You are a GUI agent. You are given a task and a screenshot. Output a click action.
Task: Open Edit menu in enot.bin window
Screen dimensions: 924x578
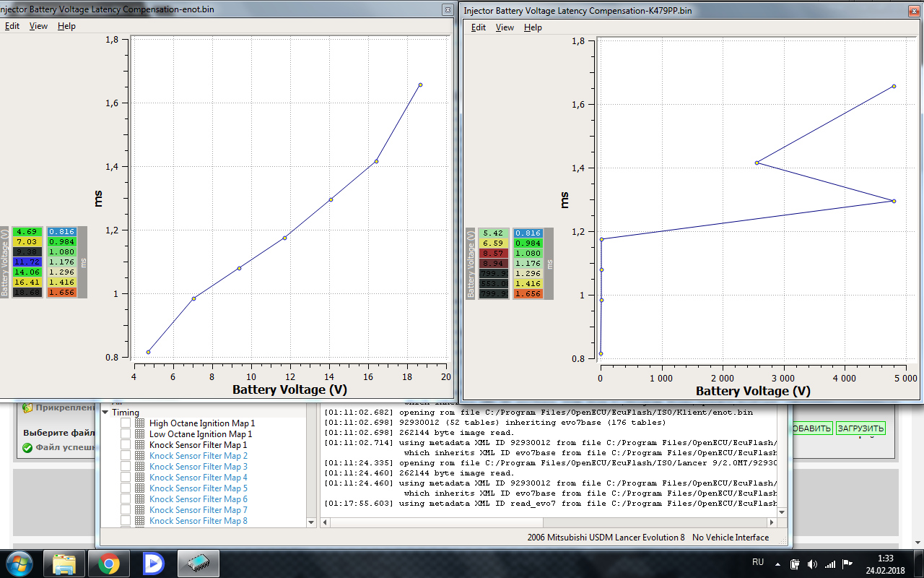[12, 26]
